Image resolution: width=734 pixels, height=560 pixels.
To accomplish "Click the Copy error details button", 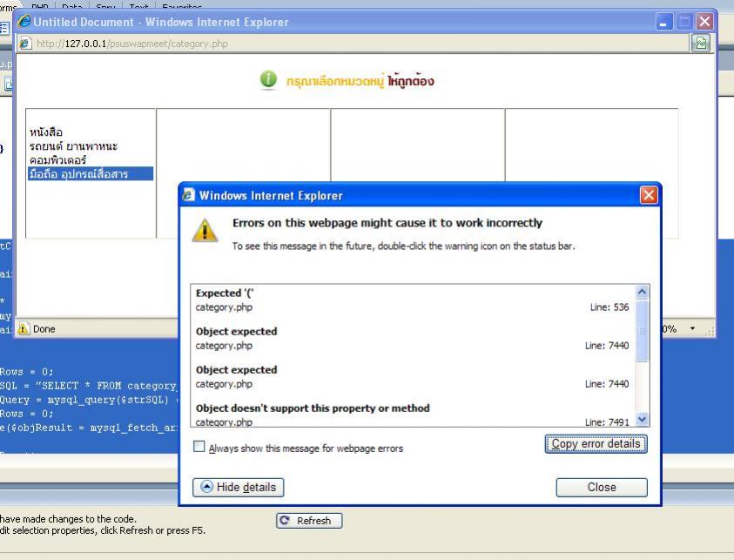I will [x=596, y=444].
